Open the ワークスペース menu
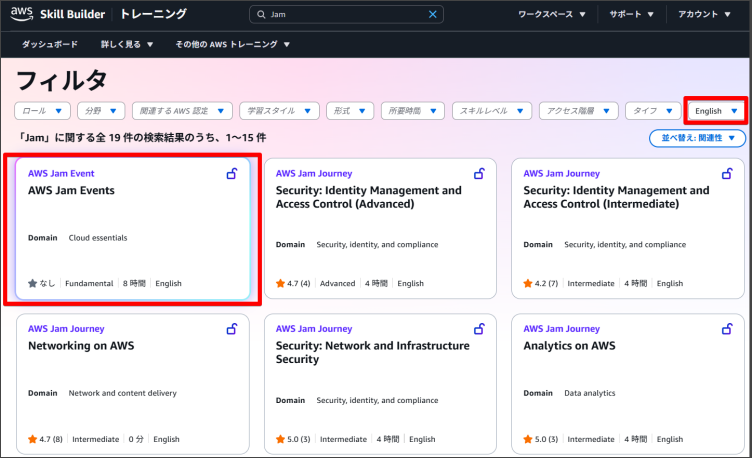Screen dimensions: 752x458 551,14
